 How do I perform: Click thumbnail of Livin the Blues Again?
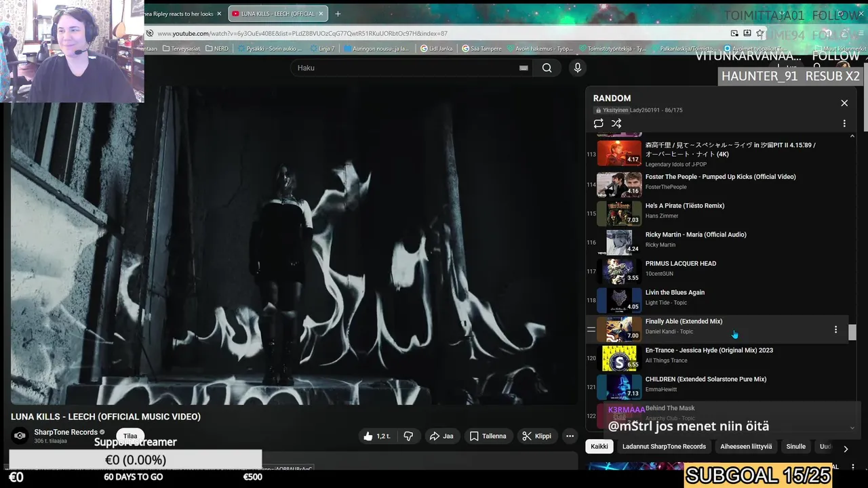(x=619, y=300)
